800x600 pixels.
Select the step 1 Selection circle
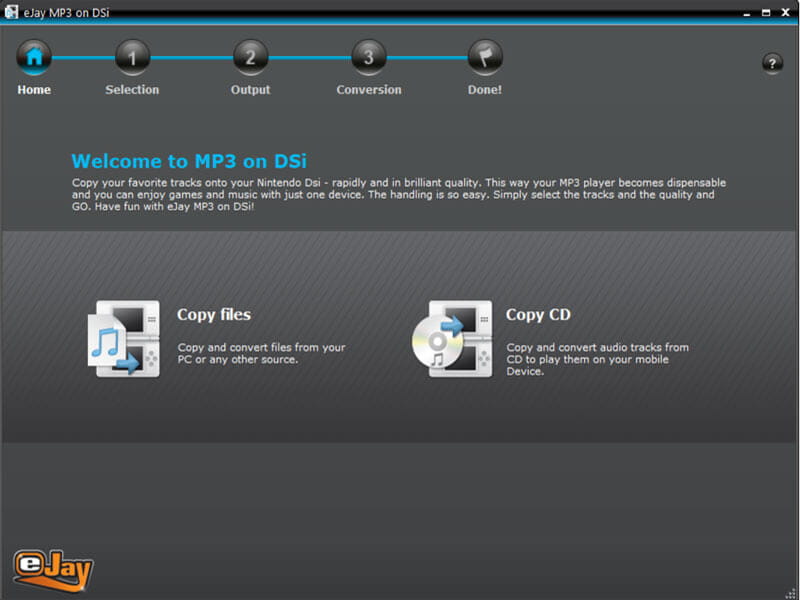click(132, 57)
